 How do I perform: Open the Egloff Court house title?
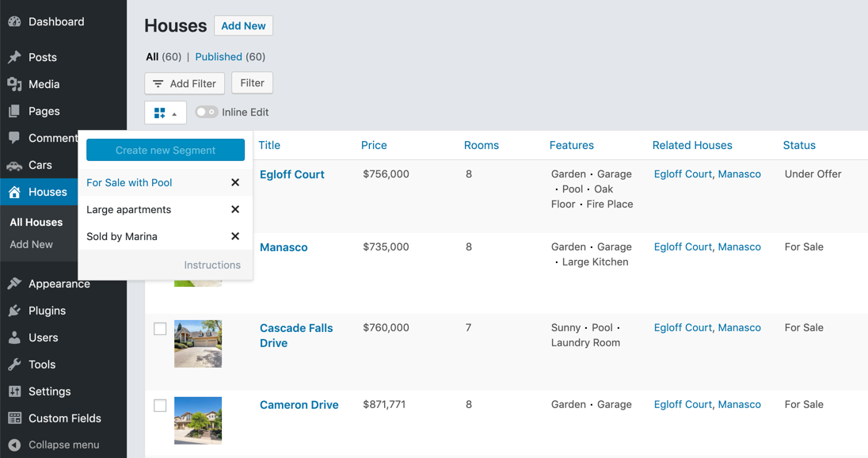coord(291,174)
